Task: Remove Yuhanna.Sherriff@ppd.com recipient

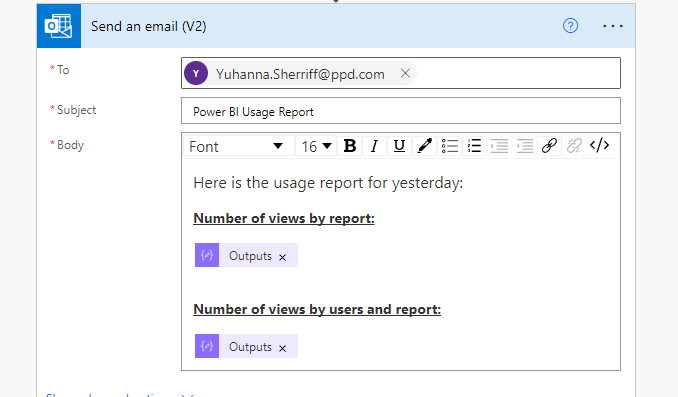Action: (405, 74)
